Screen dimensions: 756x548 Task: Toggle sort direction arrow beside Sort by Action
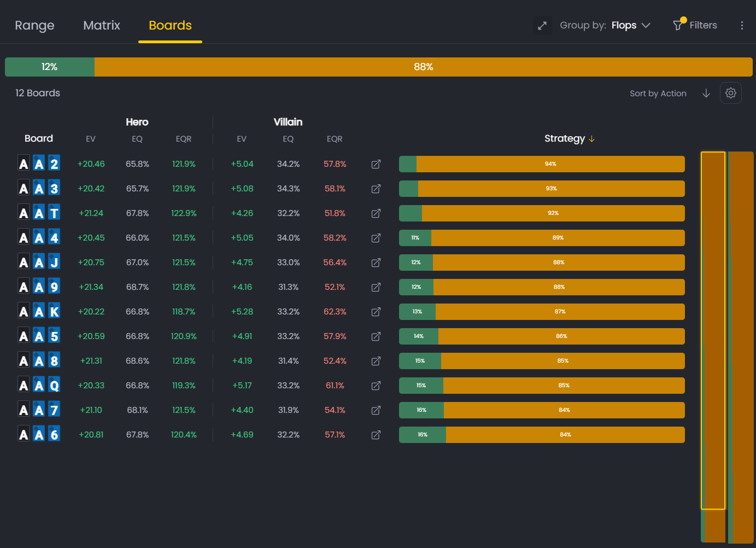pyautogui.click(x=706, y=93)
